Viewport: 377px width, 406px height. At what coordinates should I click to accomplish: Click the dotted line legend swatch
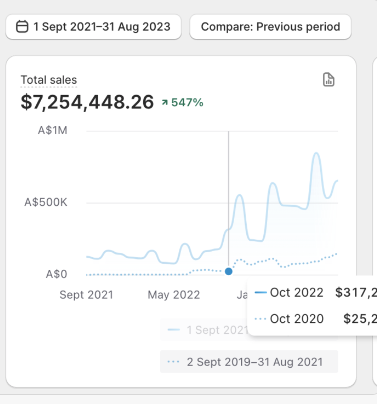(173, 362)
